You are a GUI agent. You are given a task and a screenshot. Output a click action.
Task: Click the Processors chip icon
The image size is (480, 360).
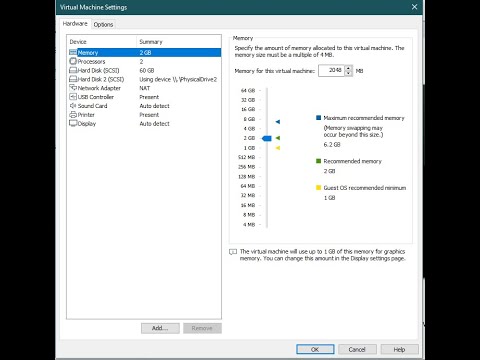click(x=73, y=61)
